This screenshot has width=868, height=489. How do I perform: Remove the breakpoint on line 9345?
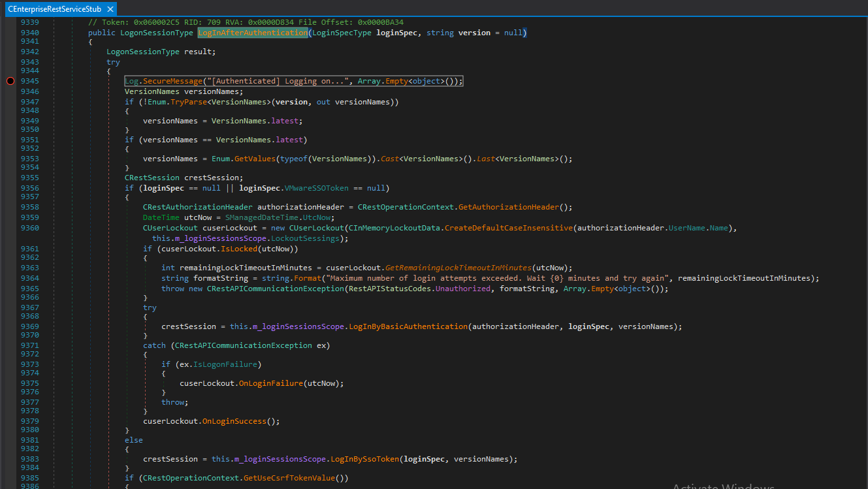pos(10,81)
